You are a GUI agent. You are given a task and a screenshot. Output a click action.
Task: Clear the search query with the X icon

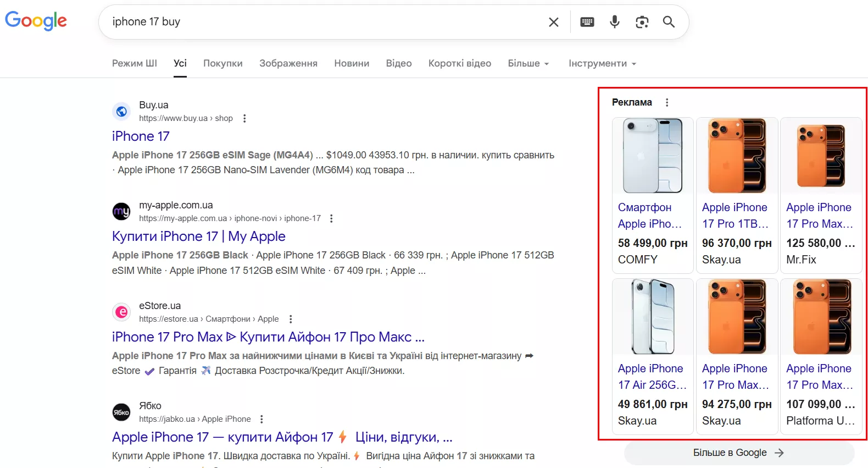click(x=554, y=22)
